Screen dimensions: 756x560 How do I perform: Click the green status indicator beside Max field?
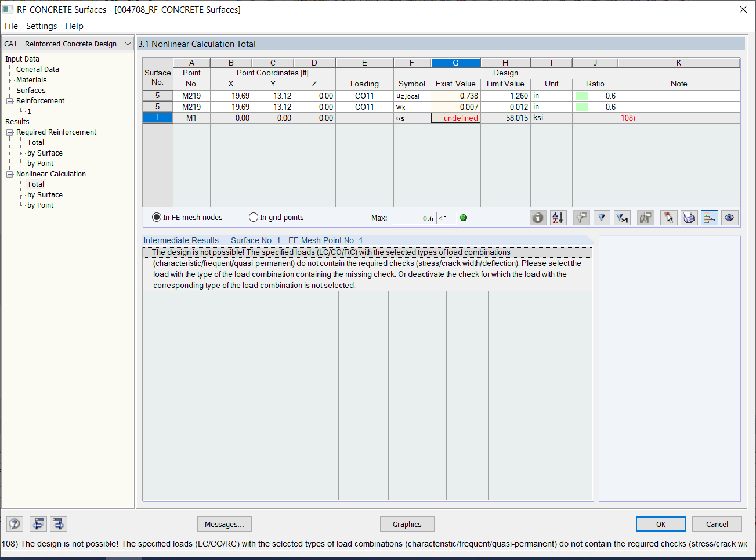[463, 218]
